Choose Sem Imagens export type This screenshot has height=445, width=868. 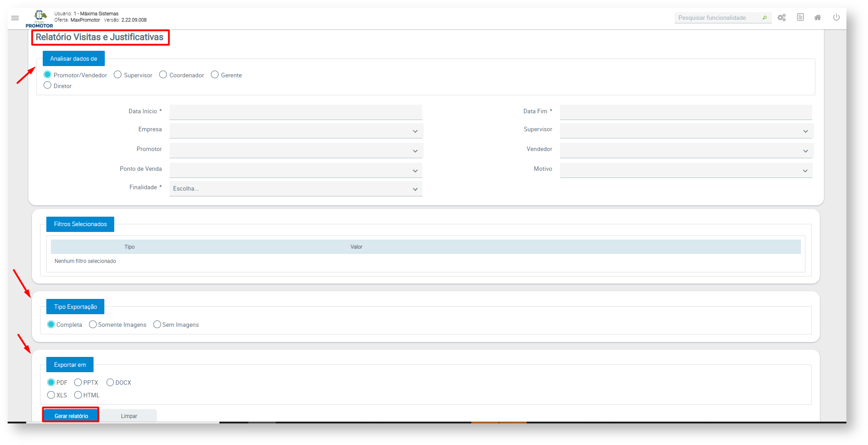(x=157, y=325)
